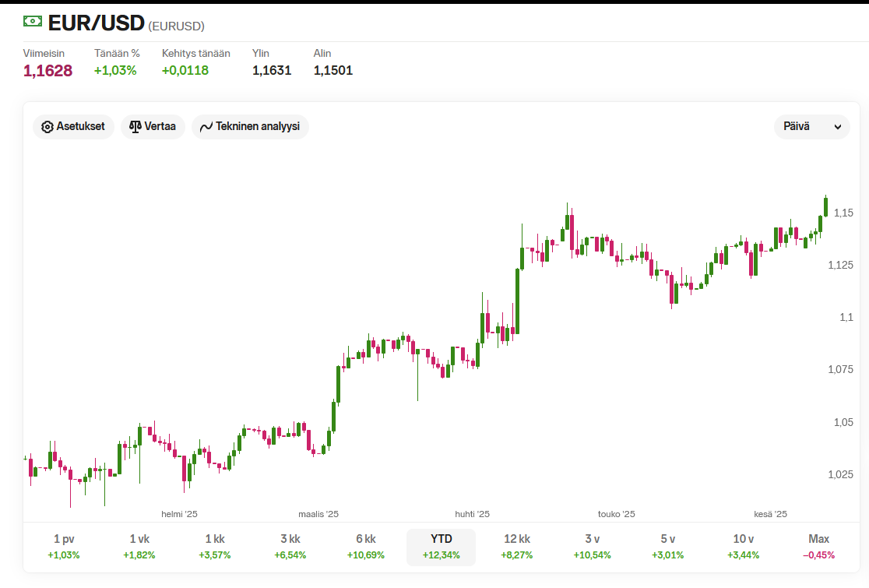Click the chevron arrow next to Päivä
869x588 pixels.
(x=837, y=127)
